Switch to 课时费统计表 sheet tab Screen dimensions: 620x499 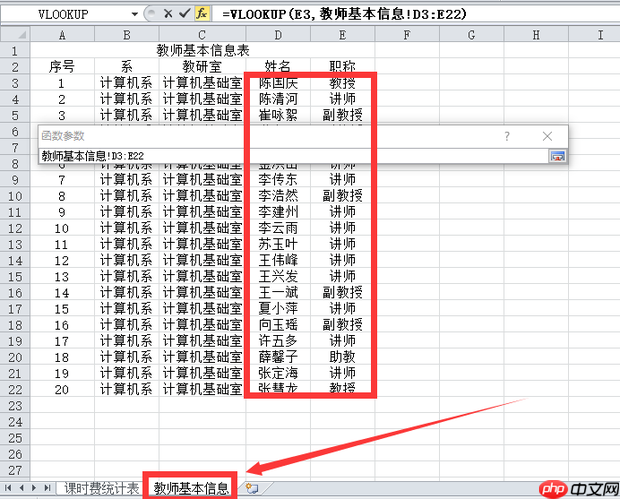[x=102, y=489]
